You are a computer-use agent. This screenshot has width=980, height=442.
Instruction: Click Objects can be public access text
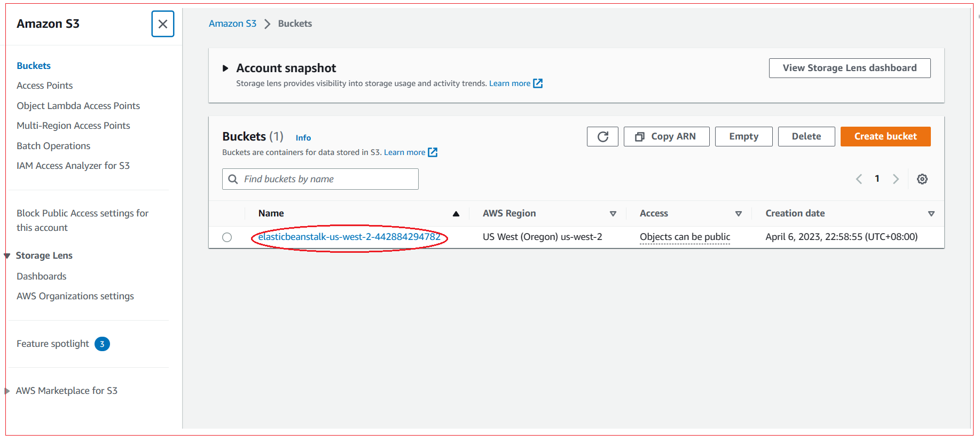pyautogui.click(x=685, y=237)
